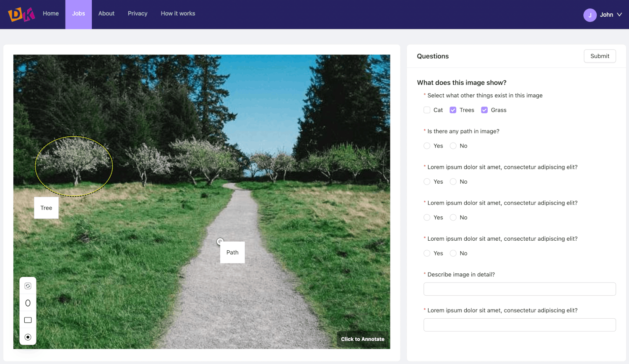
Task: Select Yes for third Lorem ipsum question
Action: [x=427, y=253]
